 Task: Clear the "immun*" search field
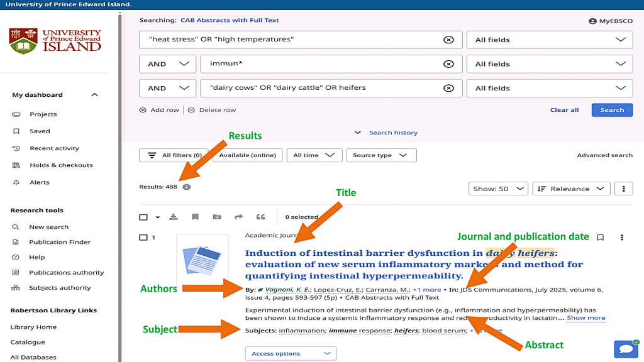pos(448,64)
